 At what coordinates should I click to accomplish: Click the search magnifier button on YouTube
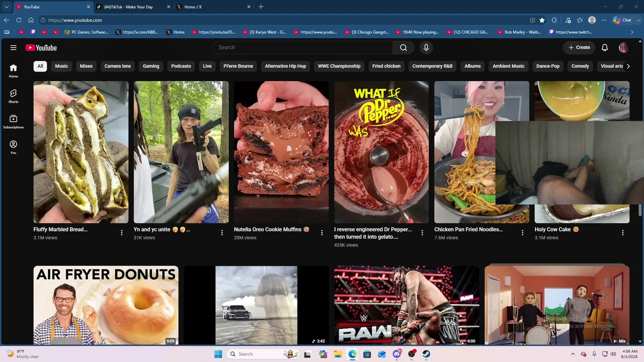[x=404, y=48]
